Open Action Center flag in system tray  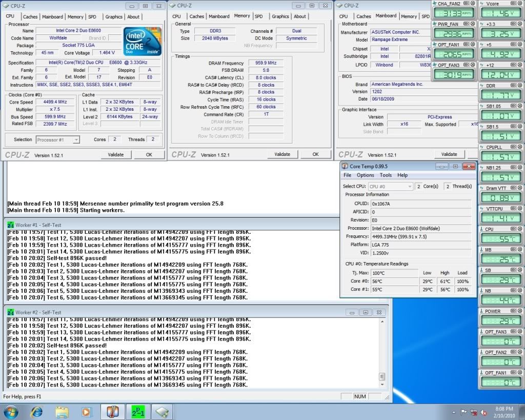pos(463,412)
